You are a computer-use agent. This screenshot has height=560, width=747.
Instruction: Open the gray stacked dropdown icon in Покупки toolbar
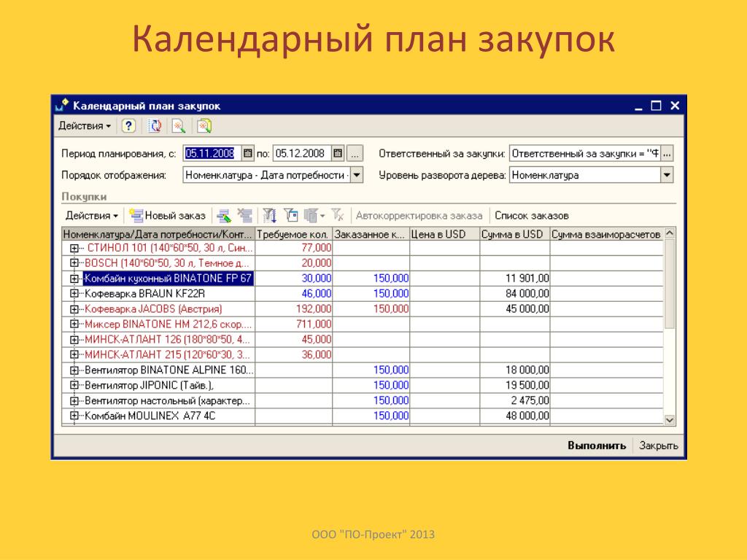tap(314, 216)
